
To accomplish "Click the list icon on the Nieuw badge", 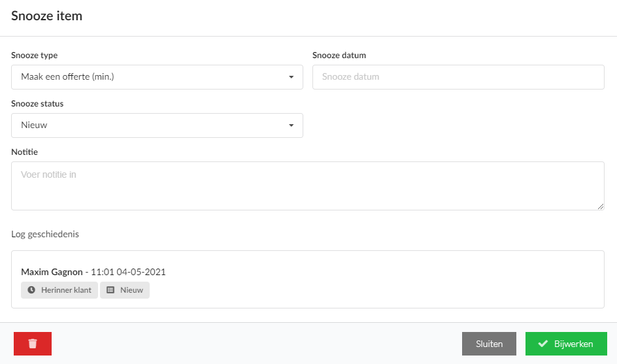I will tap(110, 290).
